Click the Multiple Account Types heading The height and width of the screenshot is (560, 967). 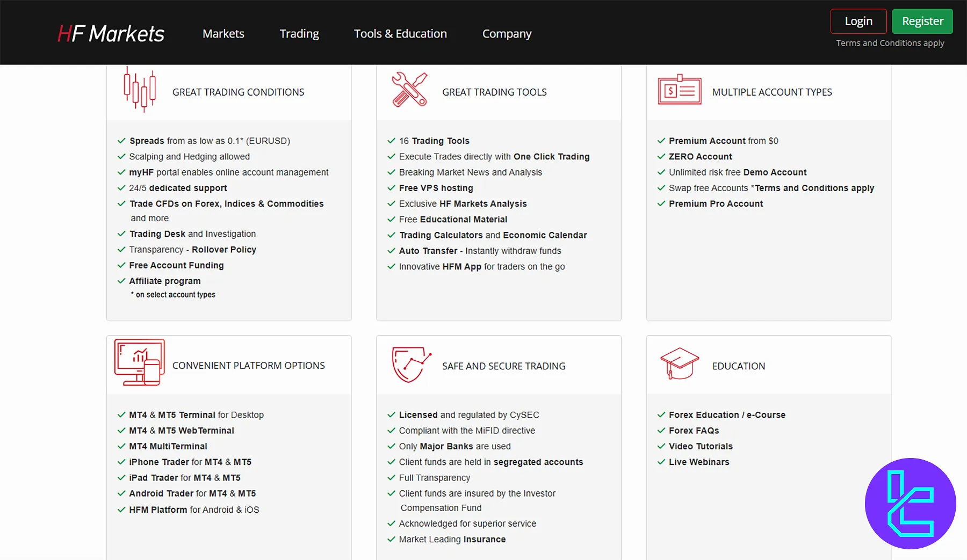click(772, 92)
